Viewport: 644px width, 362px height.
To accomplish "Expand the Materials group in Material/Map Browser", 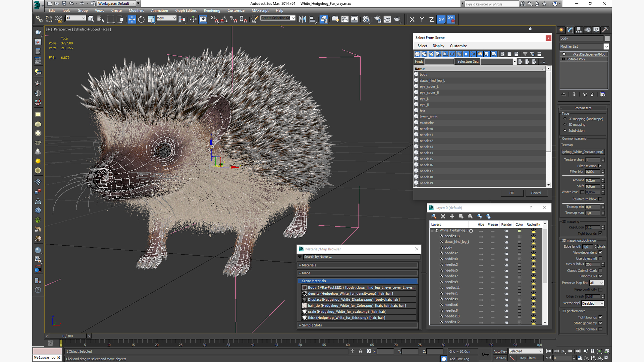I will [358, 265].
